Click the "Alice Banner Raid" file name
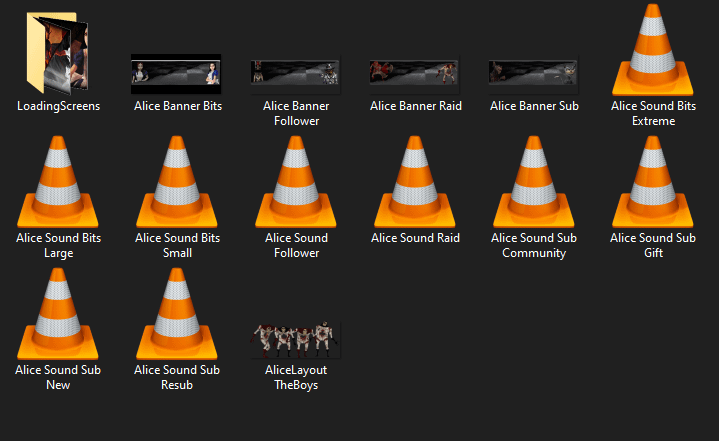This screenshot has width=719, height=441. (x=416, y=106)
